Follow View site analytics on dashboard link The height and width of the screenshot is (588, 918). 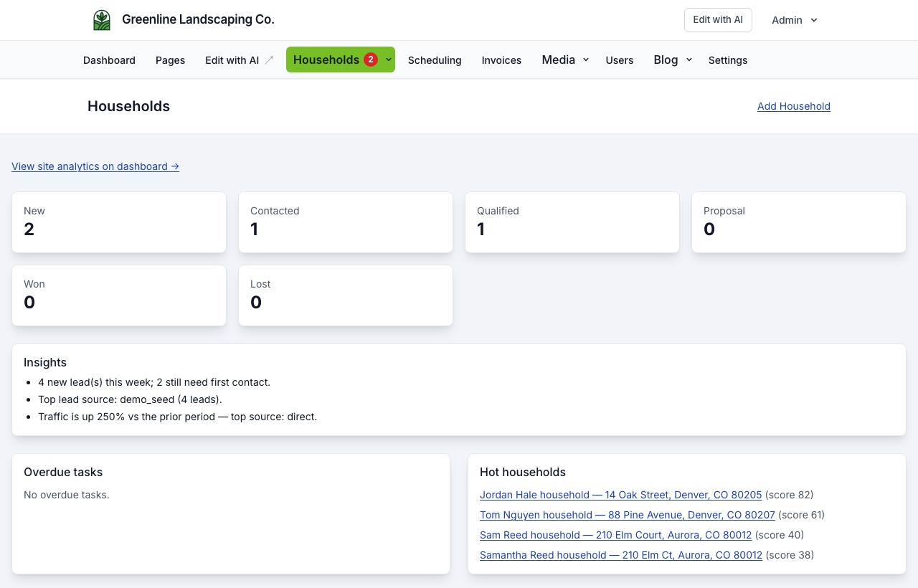pos(95,166)
